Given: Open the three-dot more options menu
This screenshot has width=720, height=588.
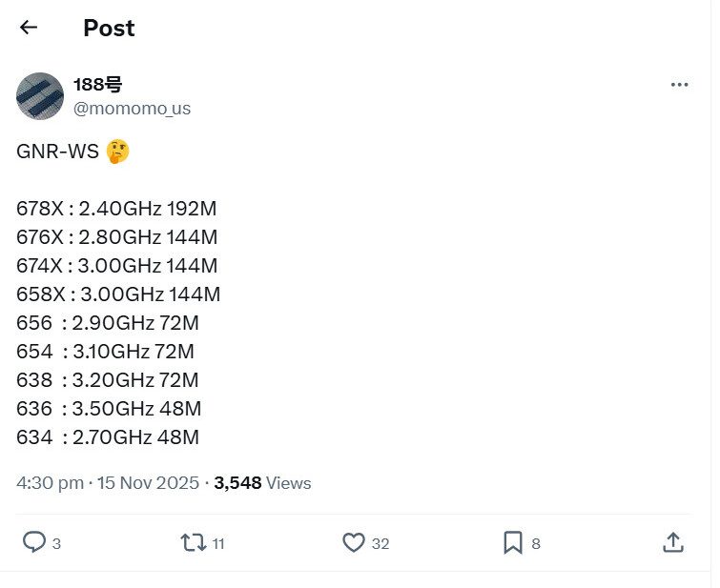Looking at the screenshot, I should tap(679, 85).
